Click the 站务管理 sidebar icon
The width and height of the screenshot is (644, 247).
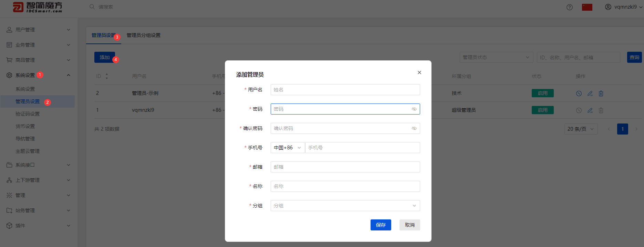9,210
